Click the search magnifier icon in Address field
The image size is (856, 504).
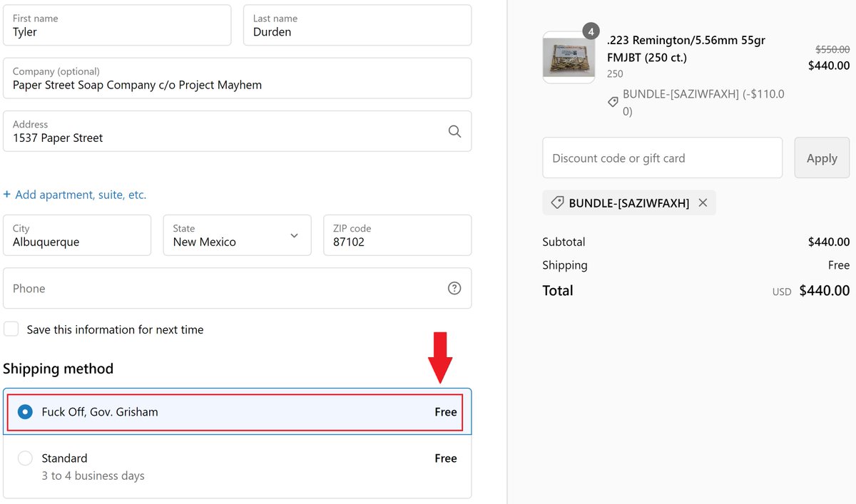(454, 131)
